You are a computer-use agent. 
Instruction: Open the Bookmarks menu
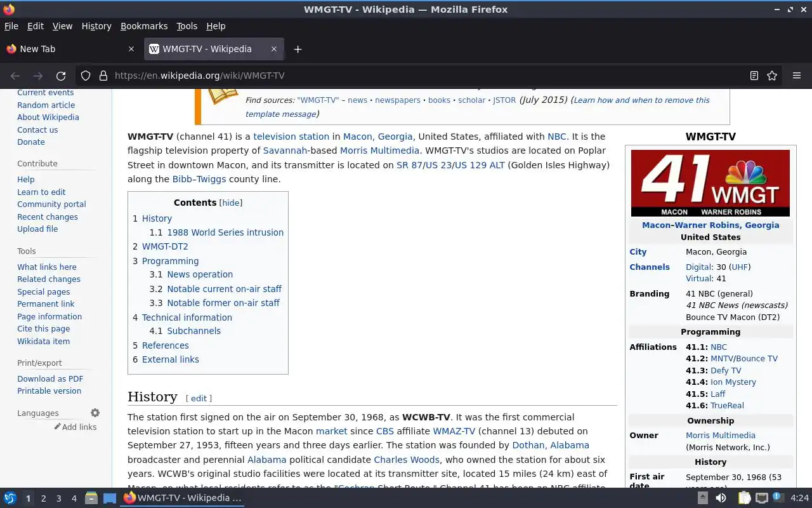pos(144,26)
